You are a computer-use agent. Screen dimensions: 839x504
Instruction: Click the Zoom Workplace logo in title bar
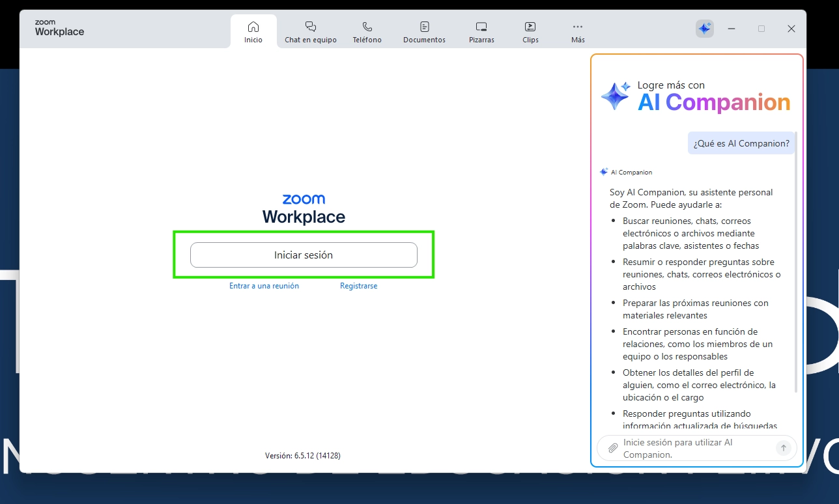[59, 29]
